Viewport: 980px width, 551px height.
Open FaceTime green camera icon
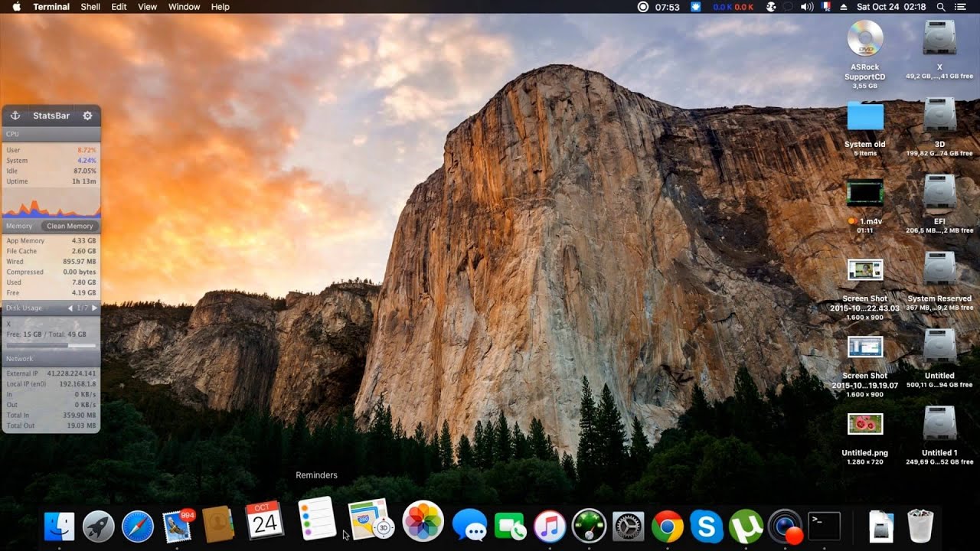(x=509, y=526)
